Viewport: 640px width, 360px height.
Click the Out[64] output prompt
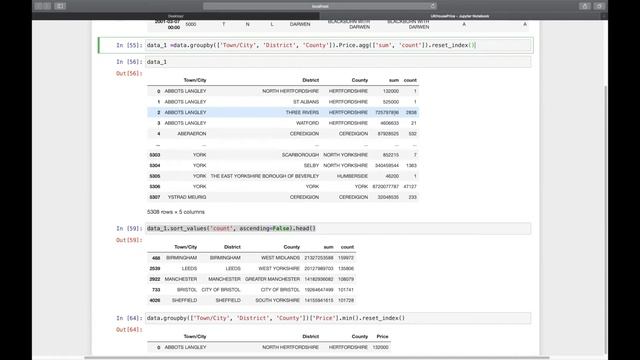(129, 329)
